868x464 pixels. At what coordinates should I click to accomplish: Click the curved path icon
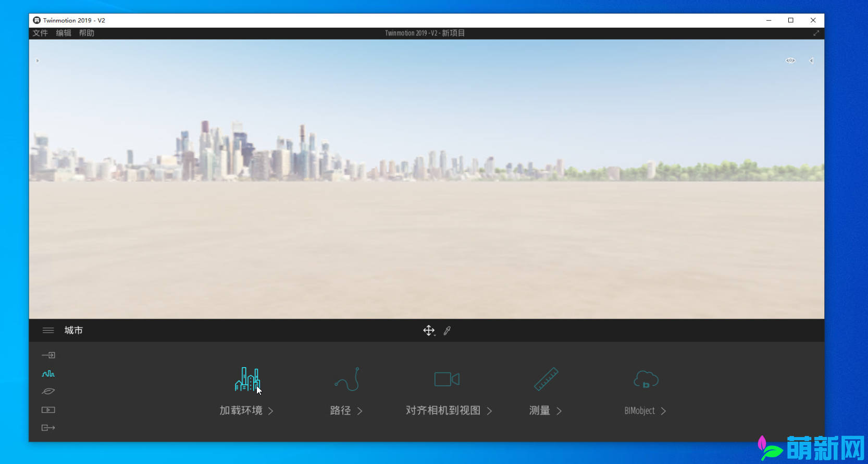(x=347, y=379)
